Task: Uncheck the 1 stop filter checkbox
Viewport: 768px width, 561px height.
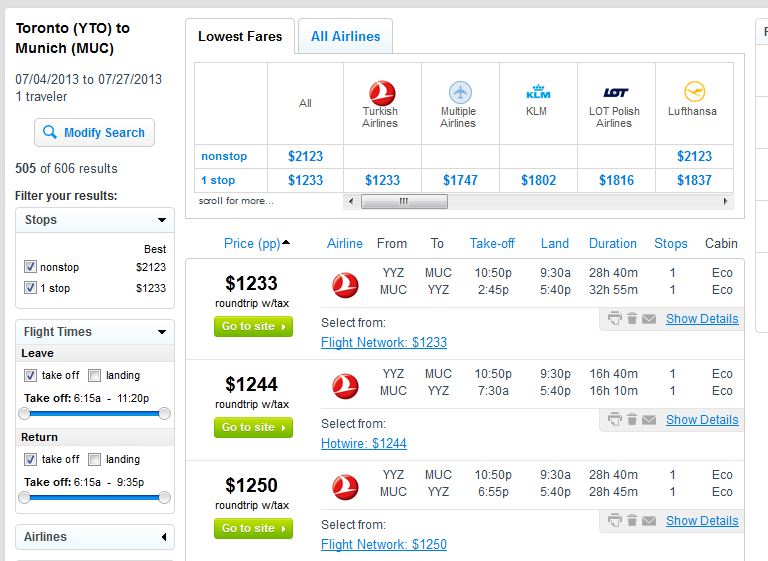Action: coord(30,288)
